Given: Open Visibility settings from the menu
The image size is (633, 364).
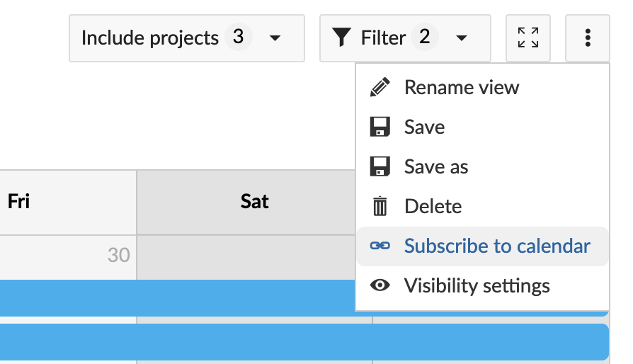Looking at the screenshot, I should coord(477,286).
